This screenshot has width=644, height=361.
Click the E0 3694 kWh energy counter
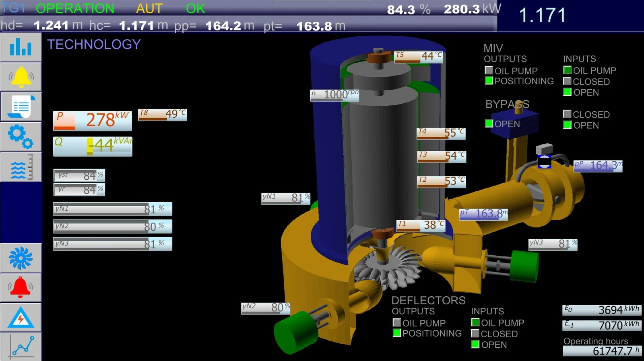click(x=602, y=310)
